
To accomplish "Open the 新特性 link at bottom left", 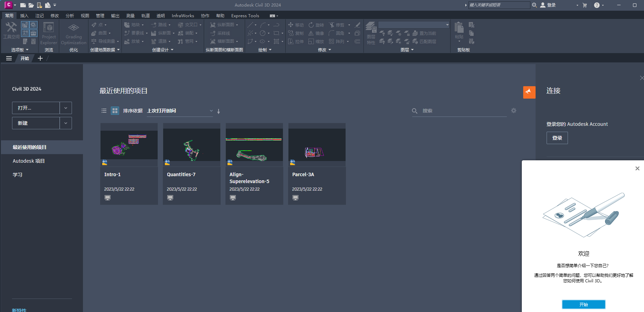I will click(x=19, y=310).
